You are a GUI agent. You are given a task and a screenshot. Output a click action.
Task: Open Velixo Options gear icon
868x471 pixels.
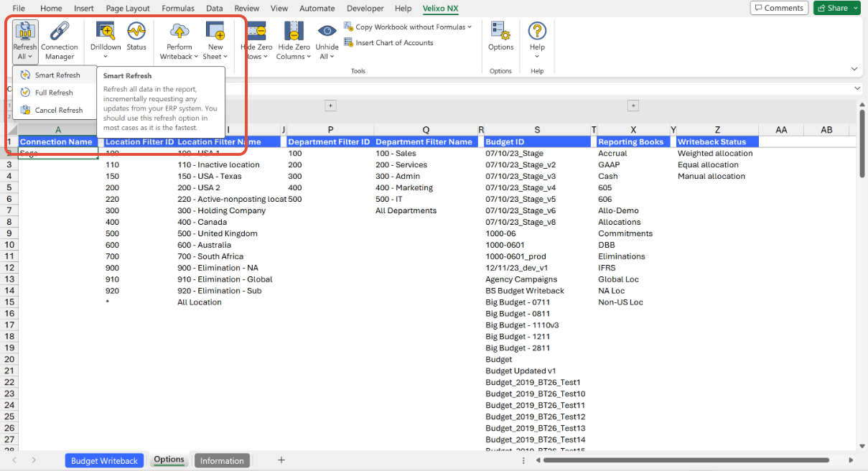pos(500,32)
